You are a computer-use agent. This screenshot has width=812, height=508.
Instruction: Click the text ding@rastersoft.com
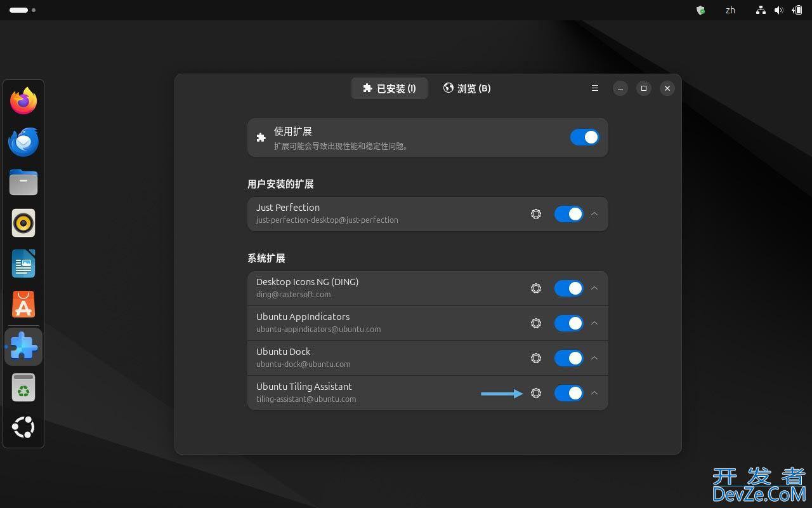pyautogui.click(x=294, y=295)
